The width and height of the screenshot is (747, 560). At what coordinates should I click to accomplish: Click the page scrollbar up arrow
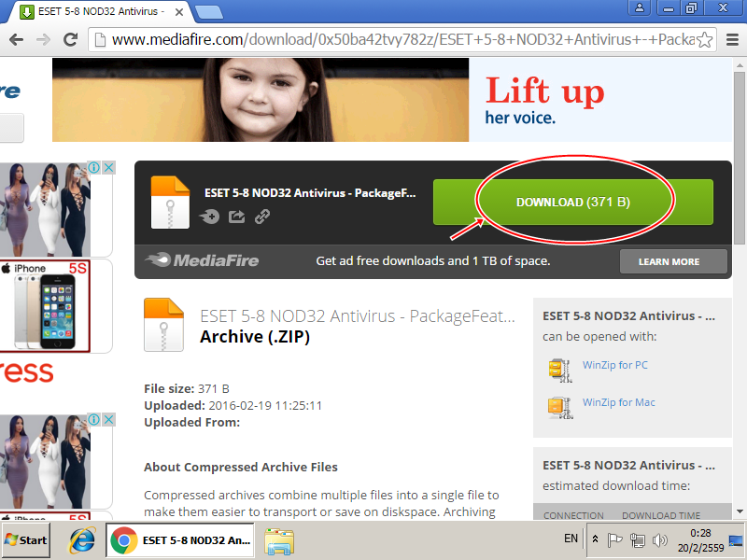point(740,64)
